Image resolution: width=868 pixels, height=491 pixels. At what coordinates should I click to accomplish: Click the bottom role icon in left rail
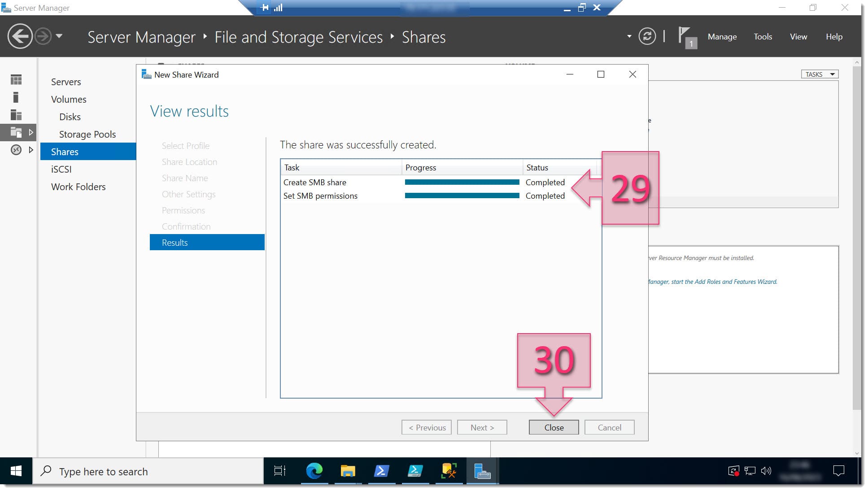[16, 150]
